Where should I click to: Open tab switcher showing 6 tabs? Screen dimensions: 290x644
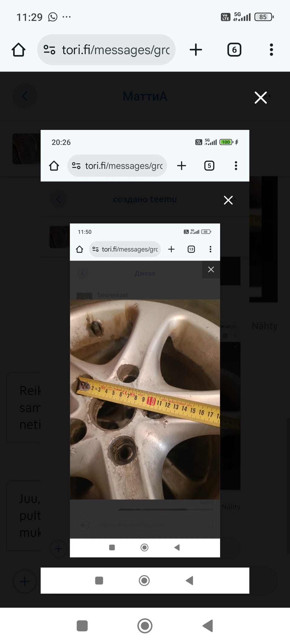point(234,50)
